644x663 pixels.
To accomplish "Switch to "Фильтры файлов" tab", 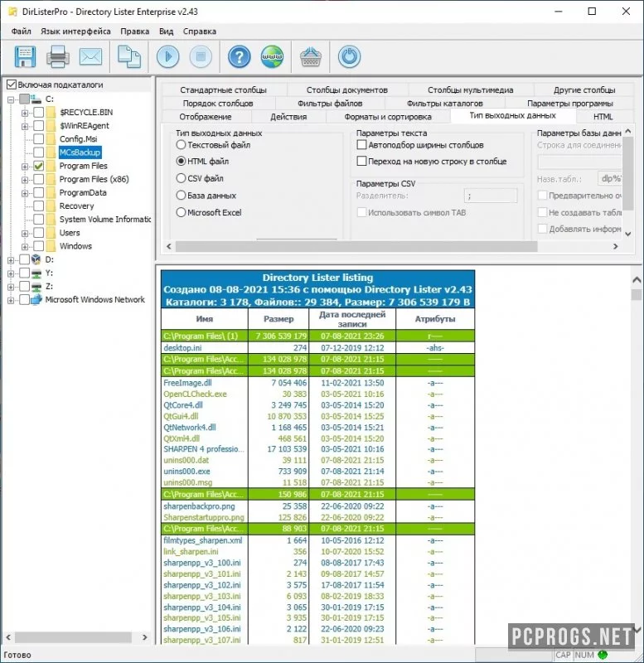I will [330, 103].
